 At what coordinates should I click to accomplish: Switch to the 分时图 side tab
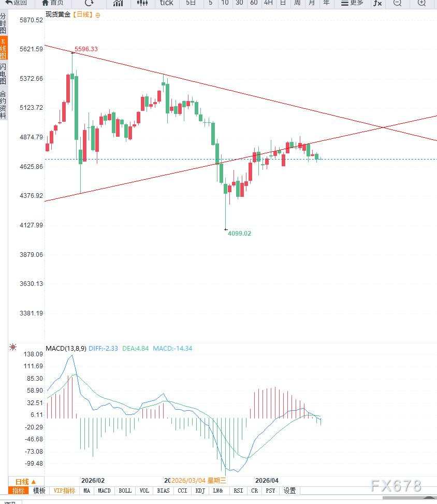point(4,24)
